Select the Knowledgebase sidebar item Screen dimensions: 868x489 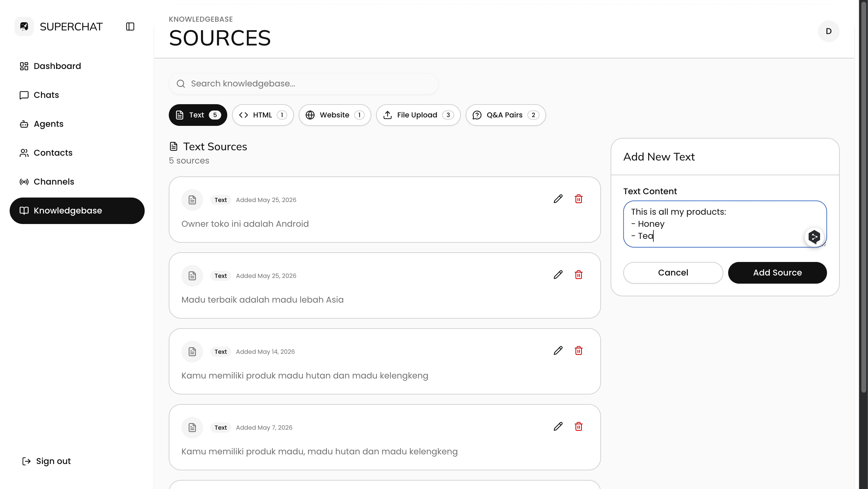click(x=77, y=211)
